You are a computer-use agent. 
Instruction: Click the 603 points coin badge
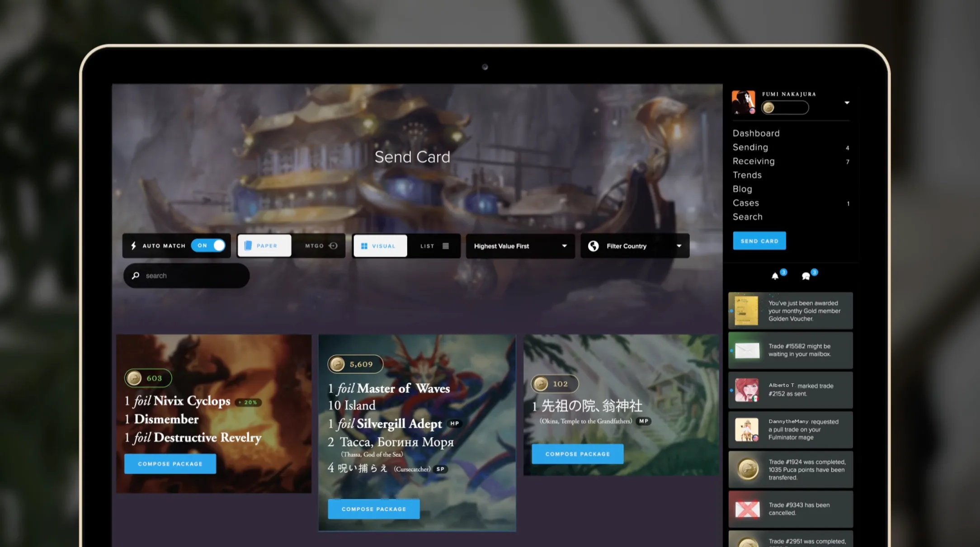pos(148,378)
